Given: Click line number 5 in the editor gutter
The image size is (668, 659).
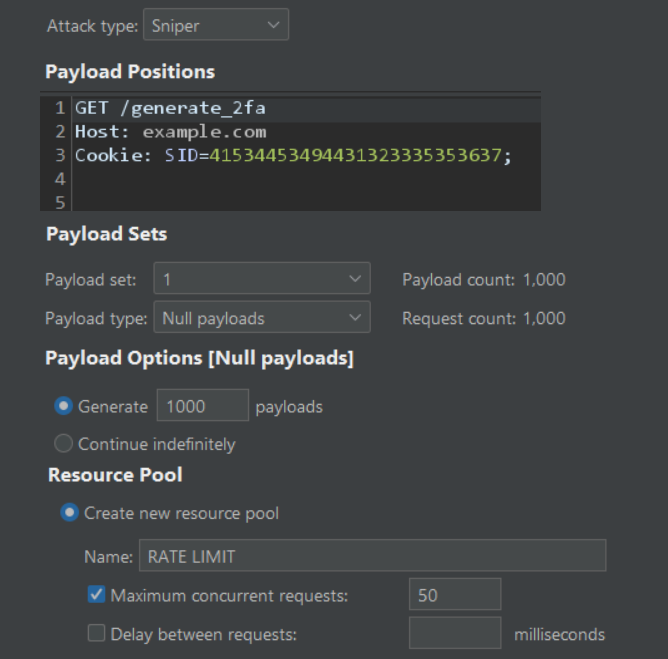Looking at the screenshot, I should tap(60, 202).
